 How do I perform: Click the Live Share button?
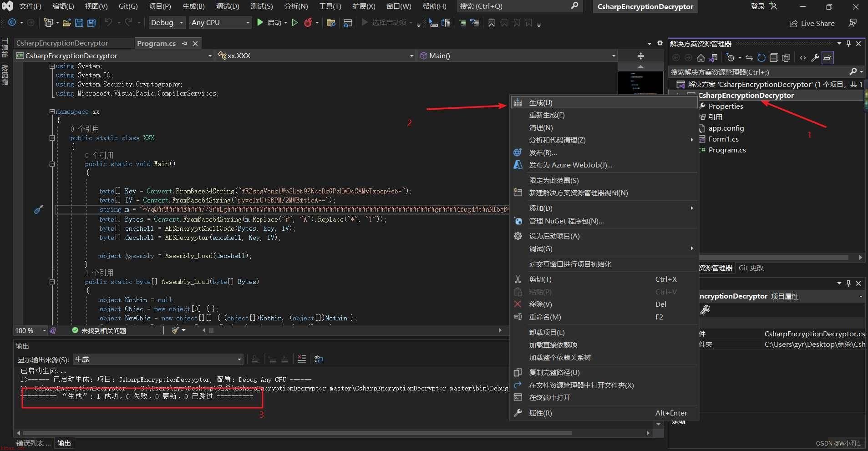(x=812, y=23)
